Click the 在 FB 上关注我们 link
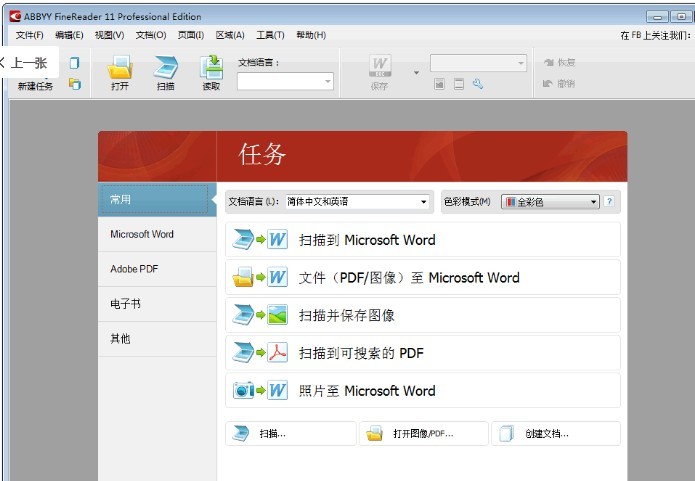This screenshot has width=695, height=481. tap(655, 35)
